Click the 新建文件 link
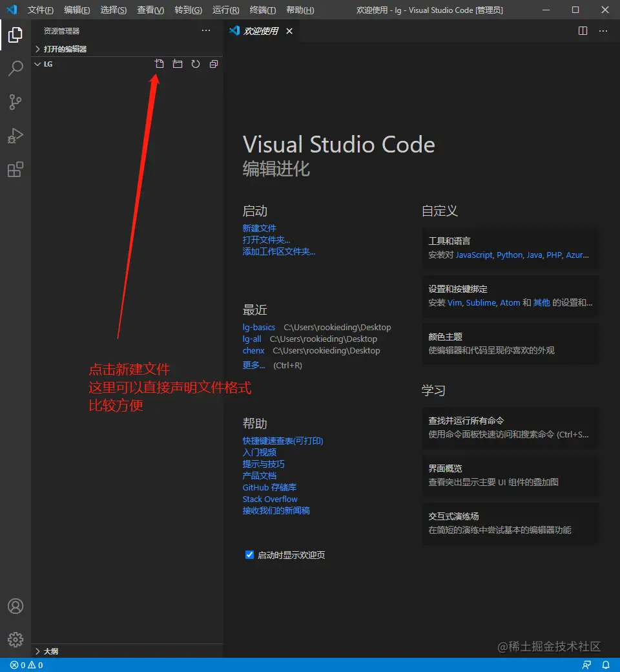Screen dimensions: 620x672 259,228
